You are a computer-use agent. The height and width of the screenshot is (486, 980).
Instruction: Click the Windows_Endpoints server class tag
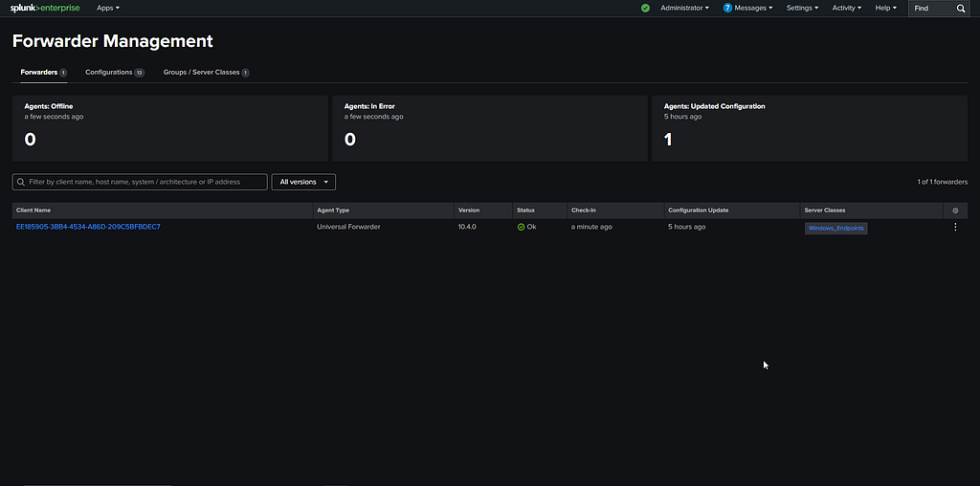coord(836,228)
